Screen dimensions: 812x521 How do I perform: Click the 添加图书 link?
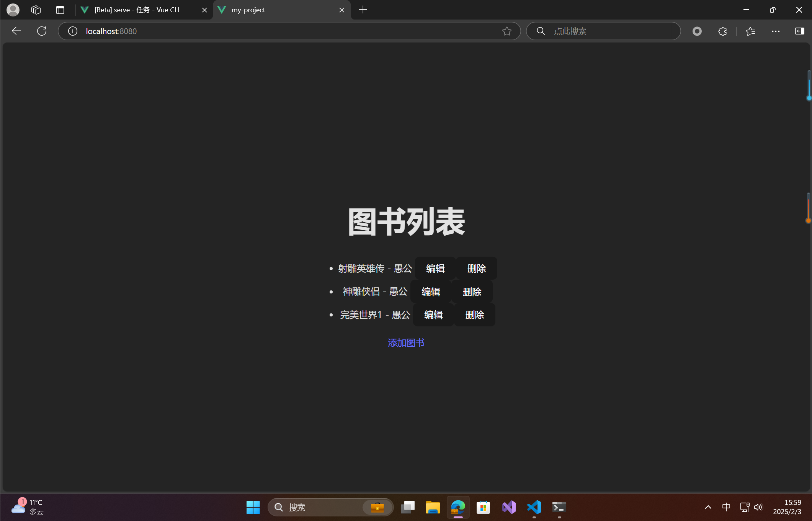[405, 343]
